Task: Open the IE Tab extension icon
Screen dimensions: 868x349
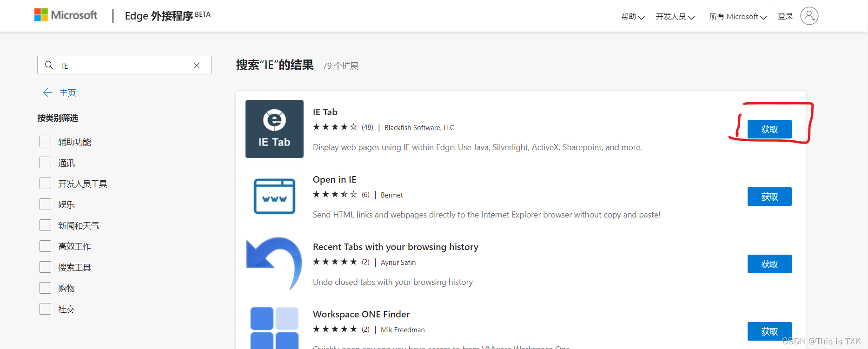Action: (274, 129)
